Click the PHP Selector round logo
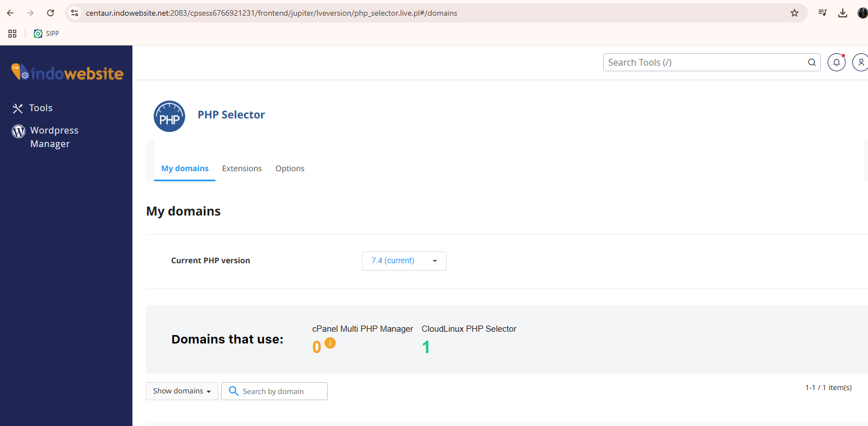The height and width of the screenshot is (426, 868). [x=169, y=117]
